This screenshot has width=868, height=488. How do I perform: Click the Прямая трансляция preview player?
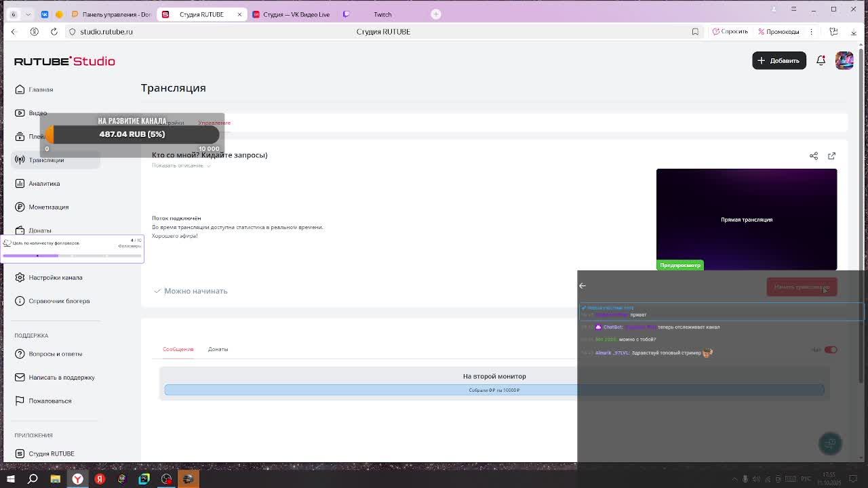[747, 220]
